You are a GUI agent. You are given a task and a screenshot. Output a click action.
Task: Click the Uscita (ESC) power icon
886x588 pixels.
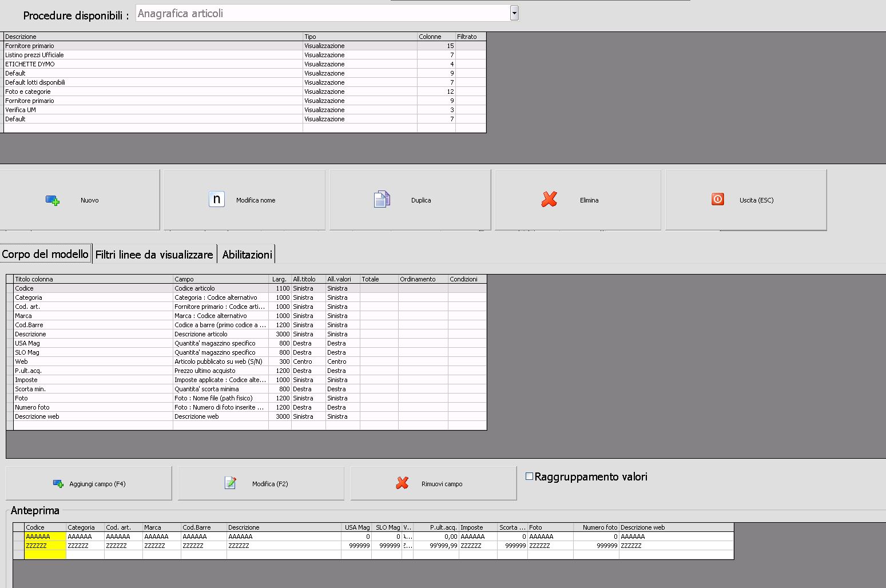click(718, 199)
